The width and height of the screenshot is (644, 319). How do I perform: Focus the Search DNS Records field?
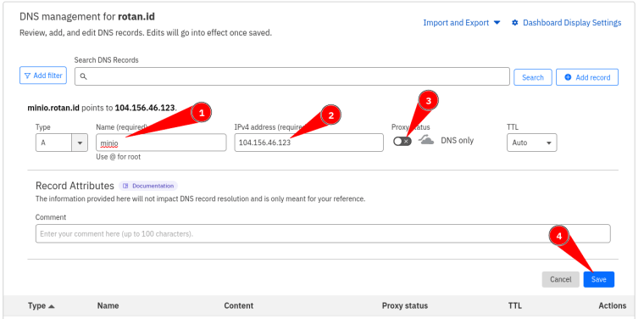click(x=292, y=76)
